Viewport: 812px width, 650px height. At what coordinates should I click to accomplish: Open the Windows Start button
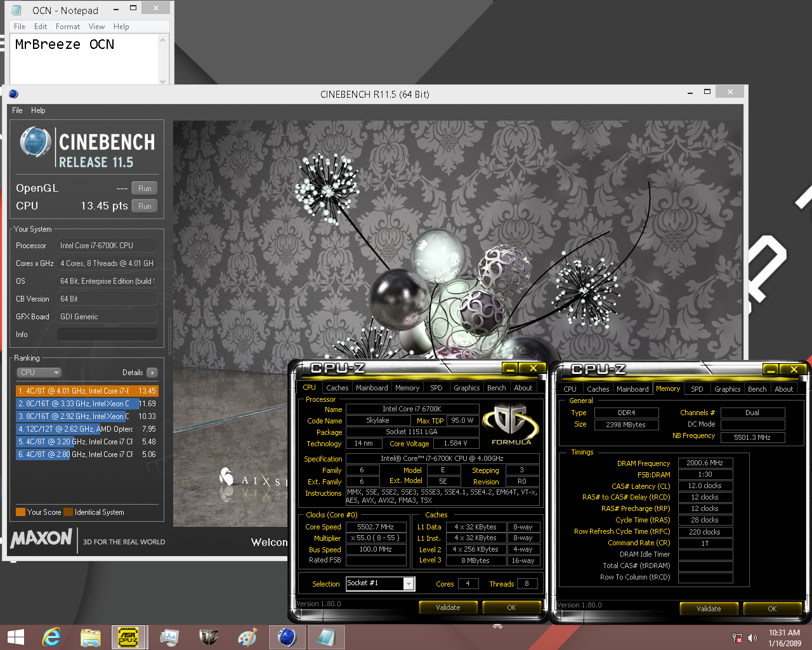point(15,637)
